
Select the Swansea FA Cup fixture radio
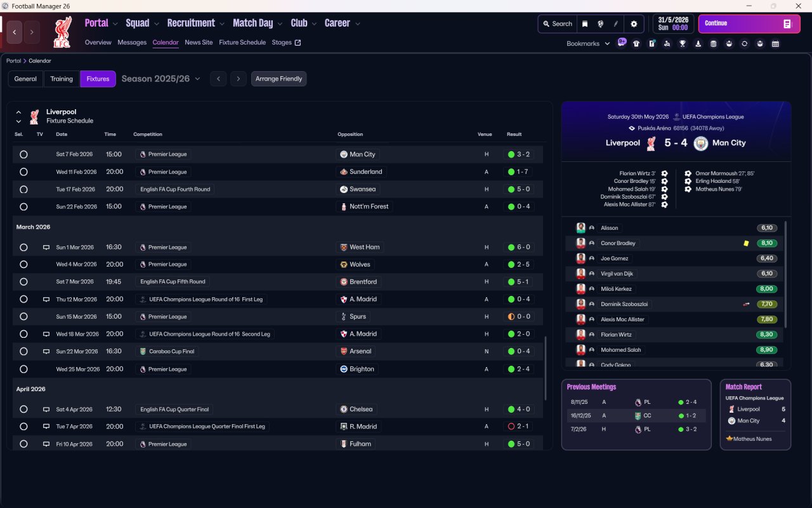point(23,189)
